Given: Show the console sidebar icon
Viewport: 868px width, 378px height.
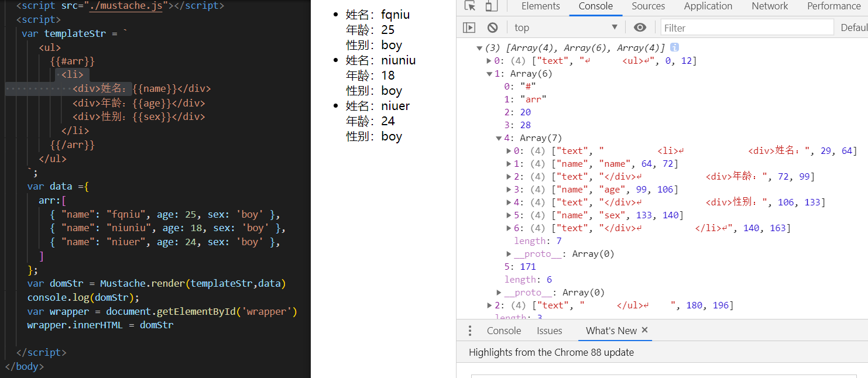Looking at the screenshot, I should 469,28.
